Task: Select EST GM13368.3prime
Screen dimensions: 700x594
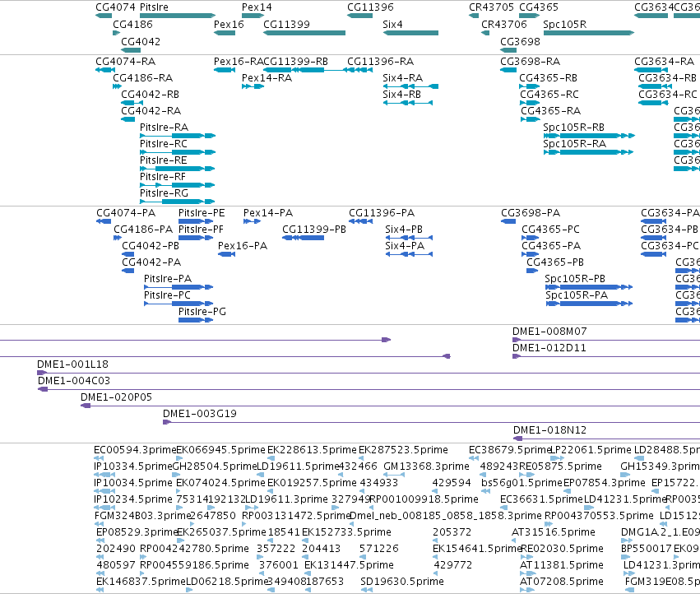Action: pyautogui.click(x=426, y=466)
